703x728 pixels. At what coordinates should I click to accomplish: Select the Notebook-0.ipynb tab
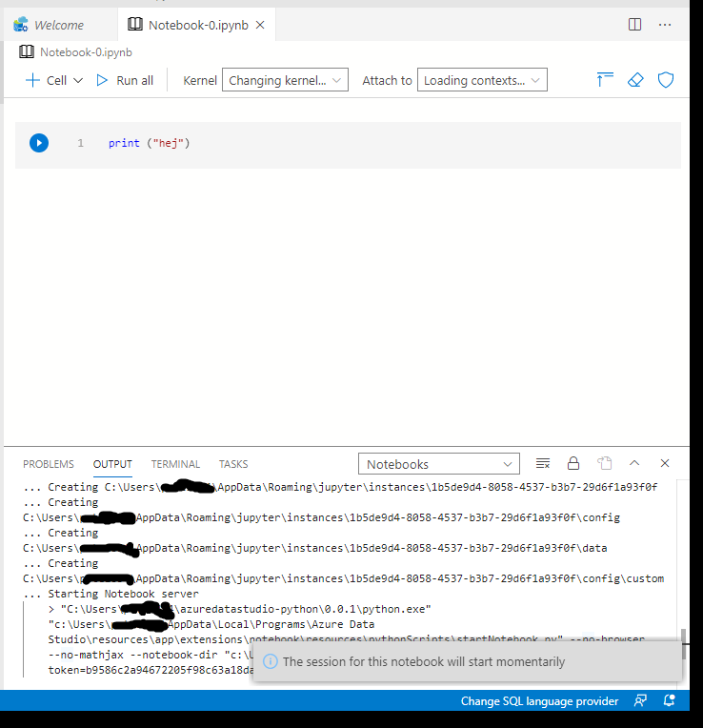coord(198,25)
